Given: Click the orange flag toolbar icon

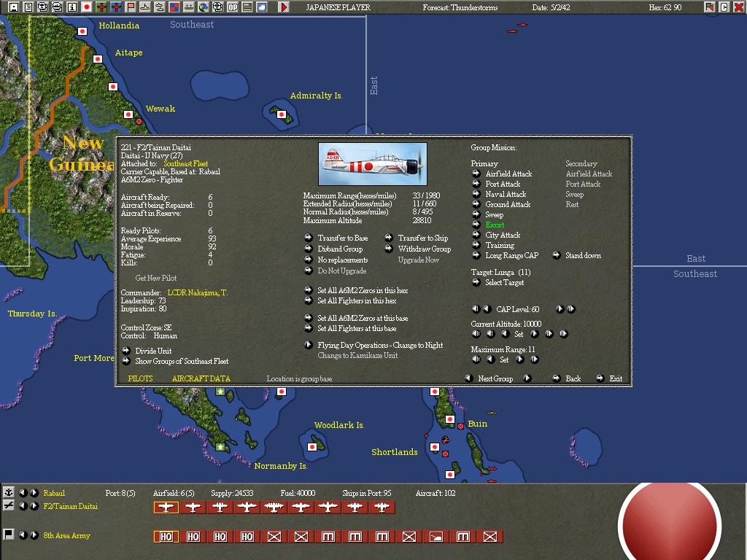Looking at the screenshot, I should [x=130, y=7].
